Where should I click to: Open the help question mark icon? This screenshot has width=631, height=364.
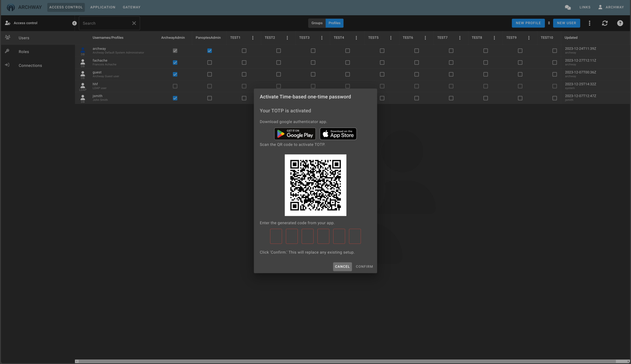pyautogui.click(x=620, y=23)
